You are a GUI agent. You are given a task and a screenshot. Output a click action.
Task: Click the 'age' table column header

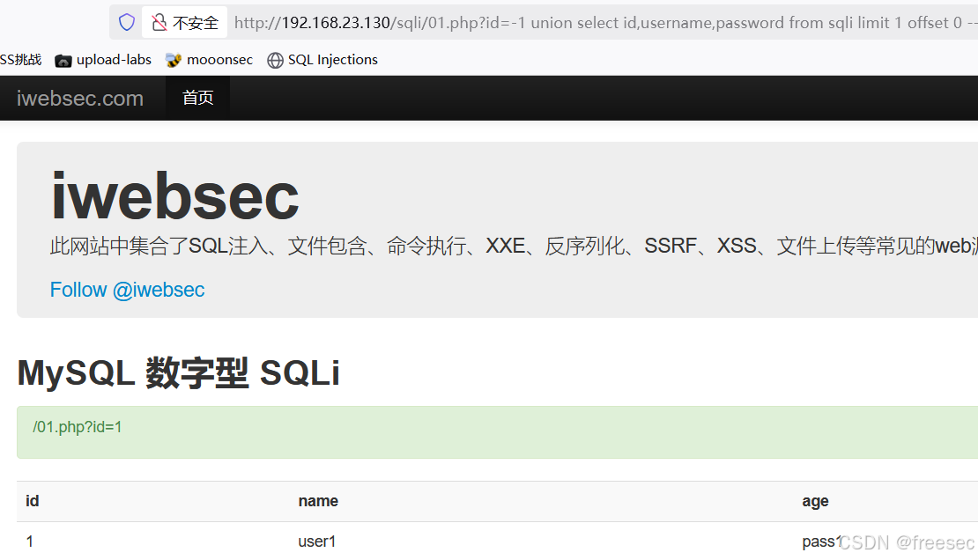pyautogui.click(x=815, y=501)
